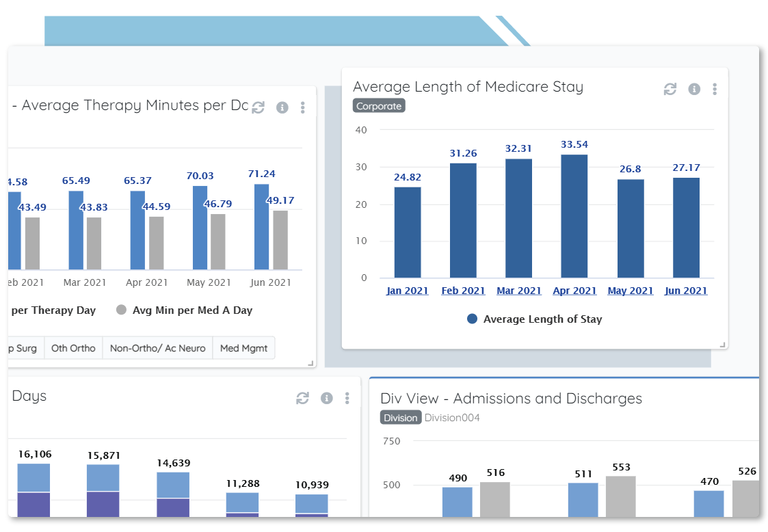768x532 pixels.
Task: Click the Division badge under Div View
Action: 401,418
